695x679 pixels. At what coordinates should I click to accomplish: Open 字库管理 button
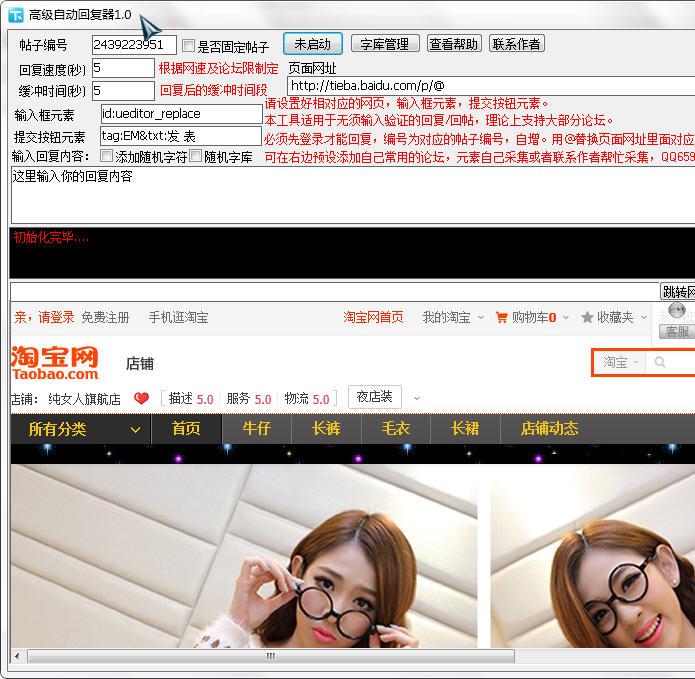click(385, 44)
